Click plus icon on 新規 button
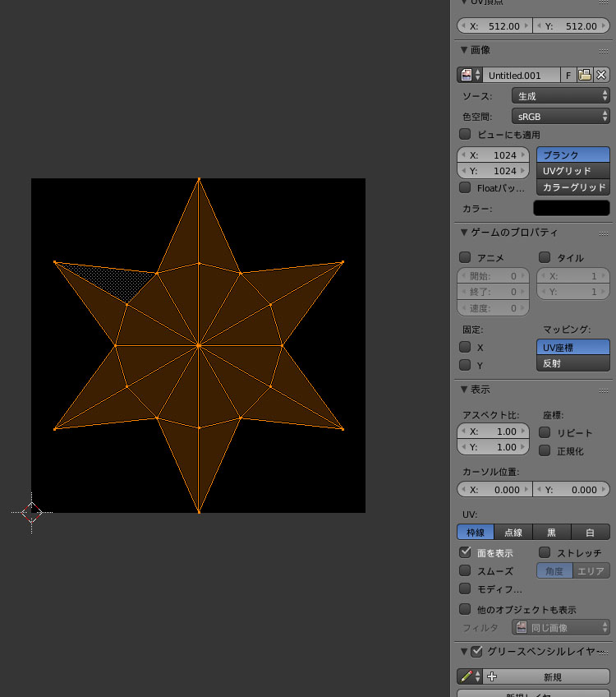The width and height of the screenshot is (616, 697). tap(492, 676)
